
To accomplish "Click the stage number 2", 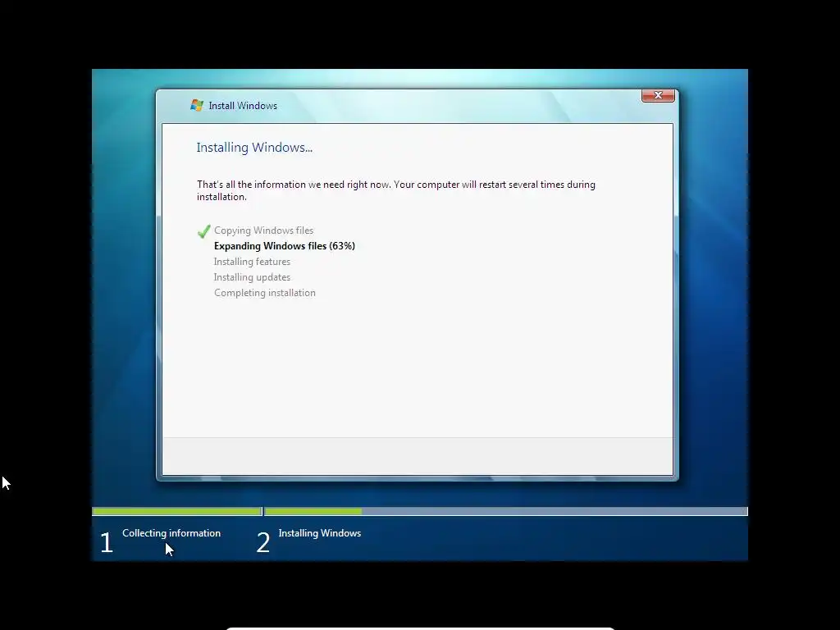I will [x=263, y=542].
